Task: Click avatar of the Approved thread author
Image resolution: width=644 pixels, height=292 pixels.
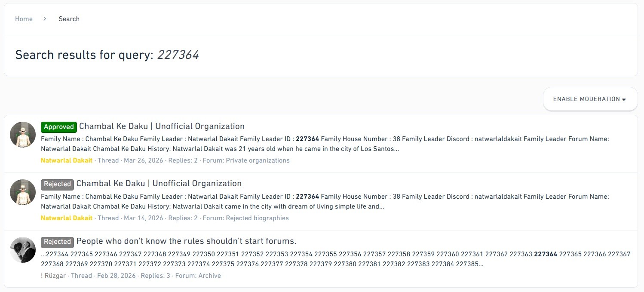Action: [x=23, y=135]
